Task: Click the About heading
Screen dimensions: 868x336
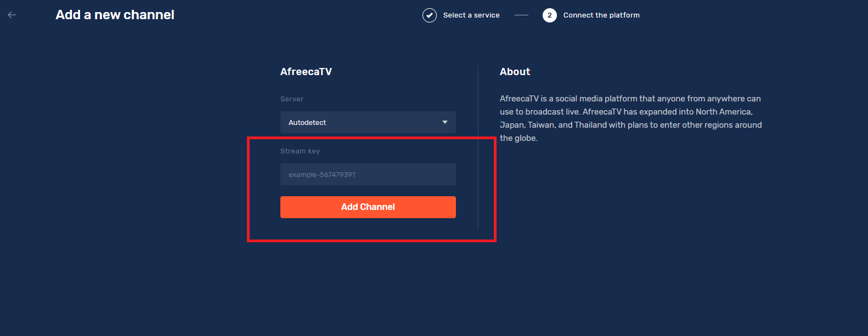Action: [515, 72]
